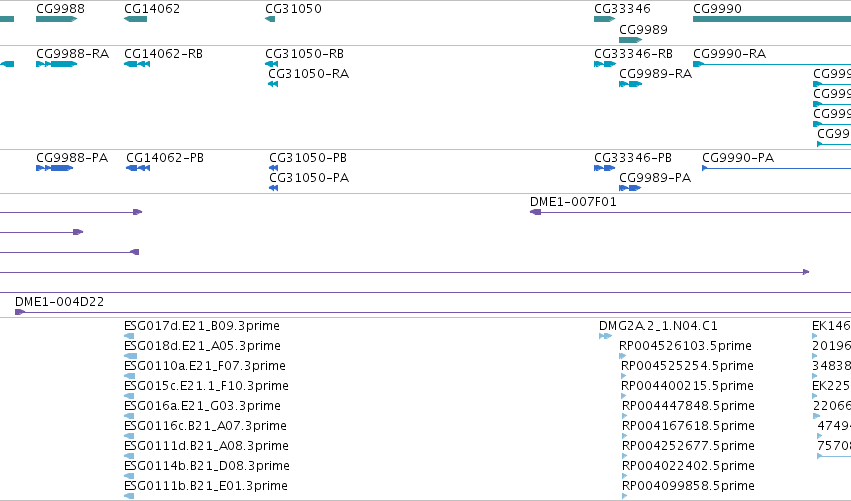Screen dimensions: 851x501
Task: Click the DMG2A.2_1.N04.C1 arrow glyph
Action: (x=605, y=336)
